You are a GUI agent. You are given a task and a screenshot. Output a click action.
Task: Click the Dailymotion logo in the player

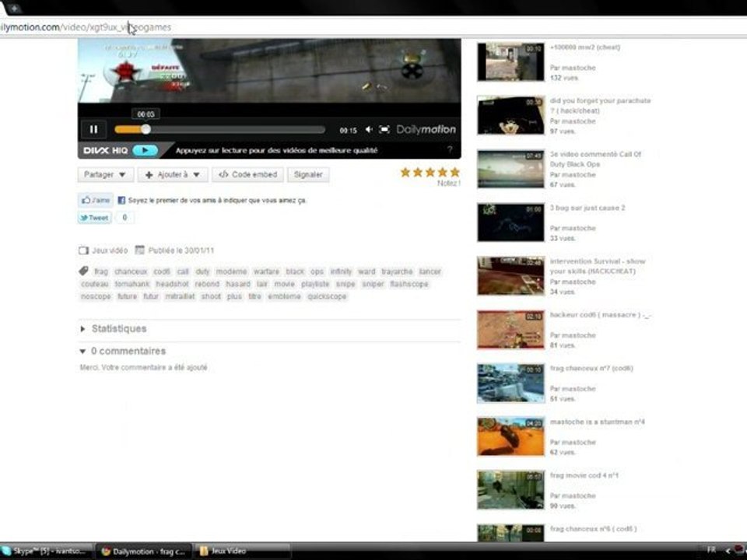coord(426,130)
